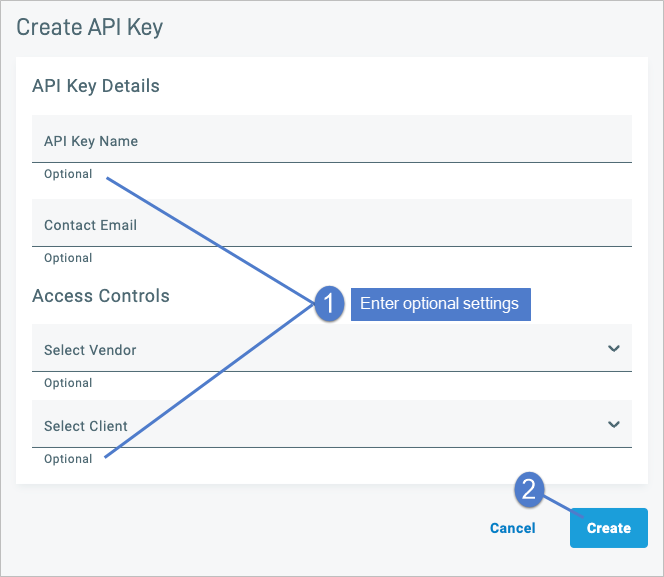Click the Optional hint under API Key Name
Screen dimensions: 664x577
click(x=68, y=174)
